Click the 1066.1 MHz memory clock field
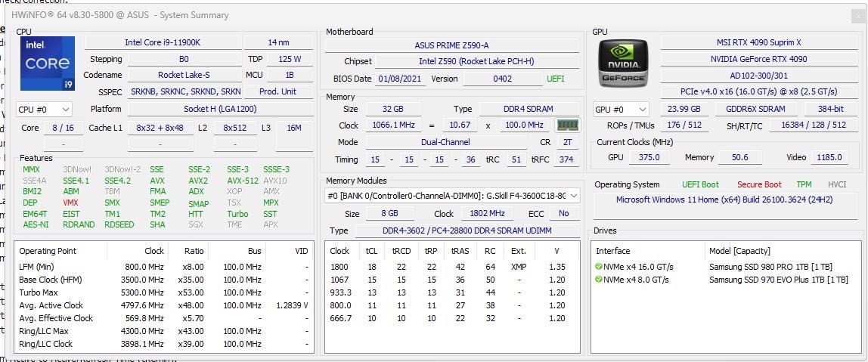Screen dimensions: 868x362 point(395,125)
